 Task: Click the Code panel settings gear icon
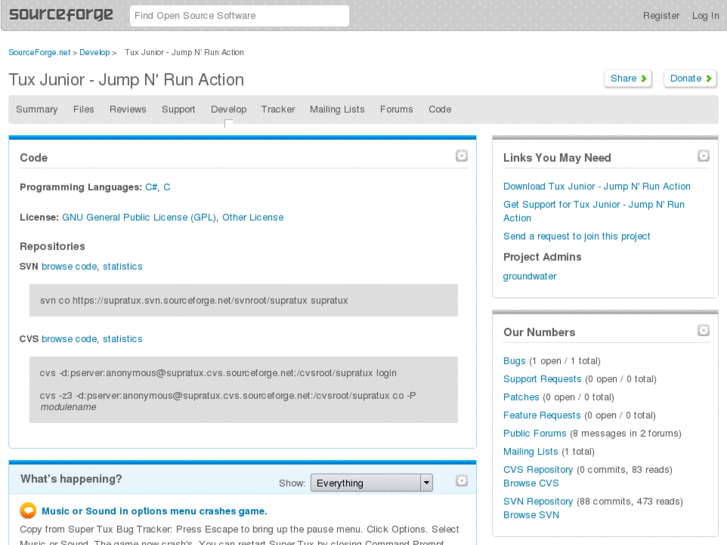(x=461, y=156)
